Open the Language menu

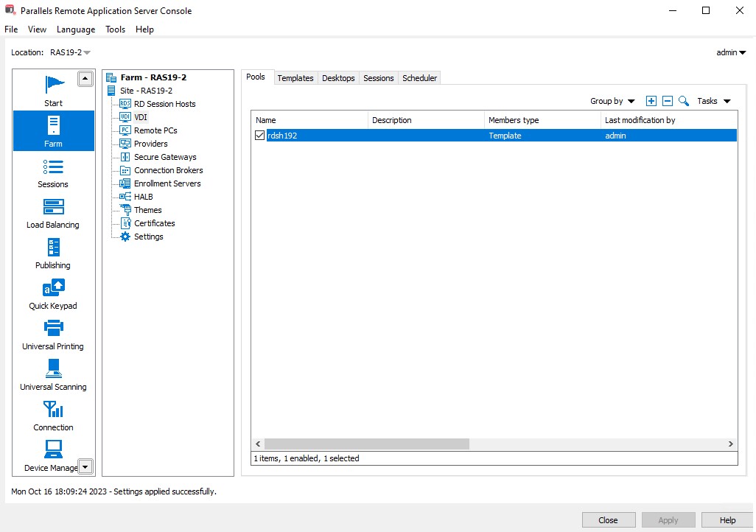[76, 29]
